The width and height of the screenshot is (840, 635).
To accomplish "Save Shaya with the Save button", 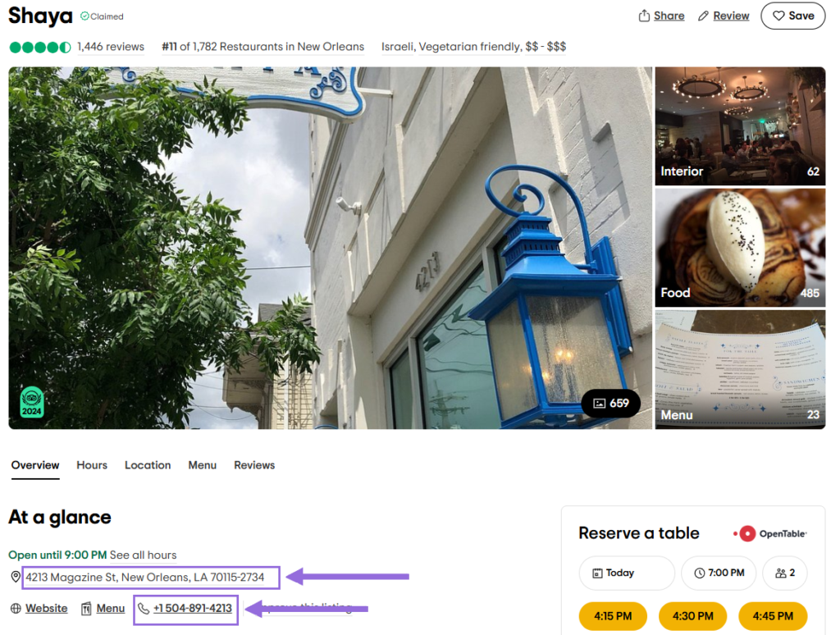I will 793,16.
